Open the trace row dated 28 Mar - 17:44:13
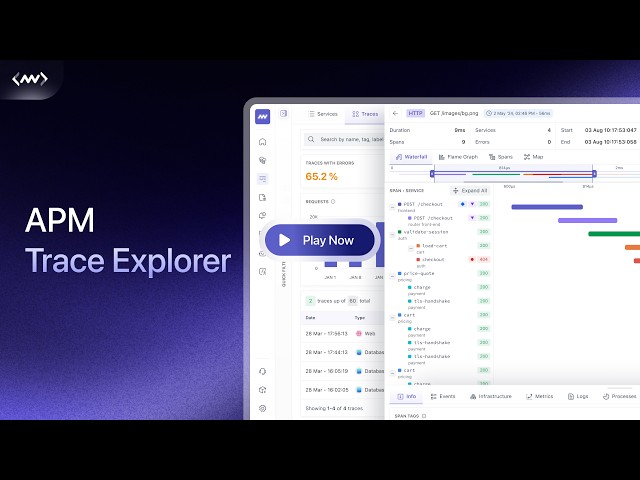 [343, 352]
